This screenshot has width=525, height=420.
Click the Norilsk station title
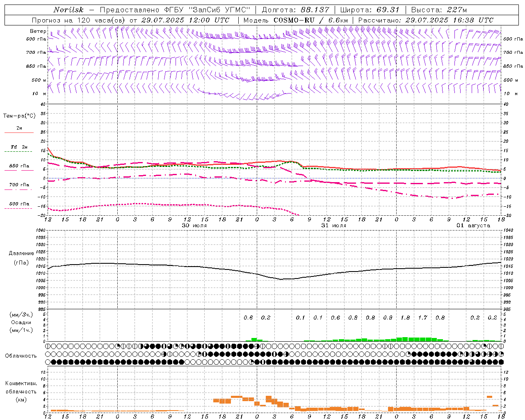[68, 10]
